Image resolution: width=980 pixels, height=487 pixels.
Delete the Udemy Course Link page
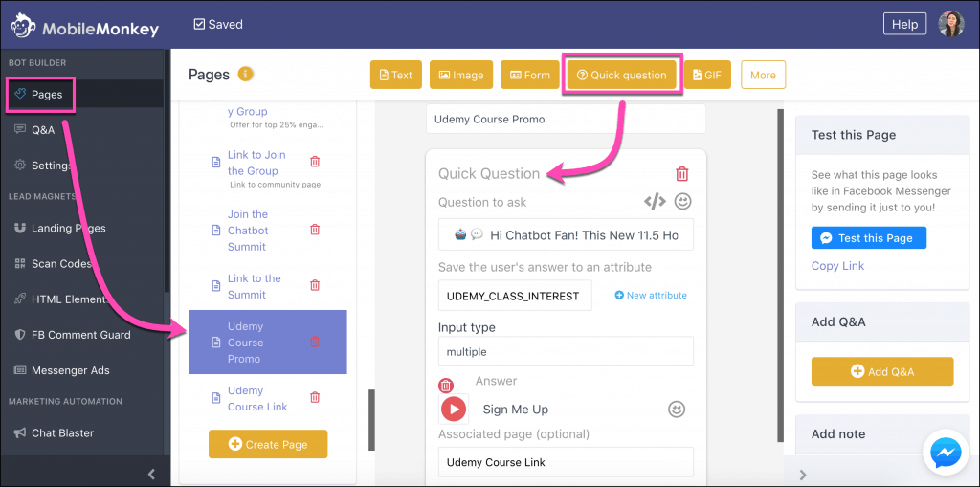[315, 397]
